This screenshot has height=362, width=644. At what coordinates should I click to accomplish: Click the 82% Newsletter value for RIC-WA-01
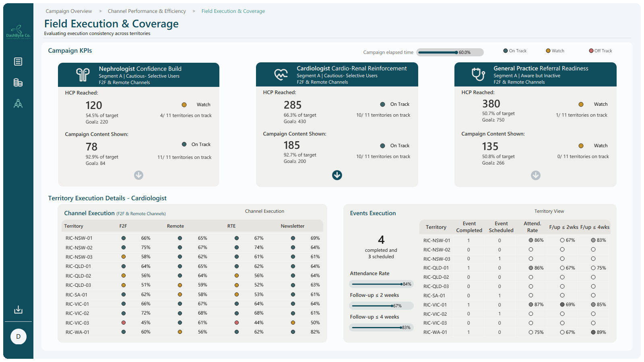(315, 332)
